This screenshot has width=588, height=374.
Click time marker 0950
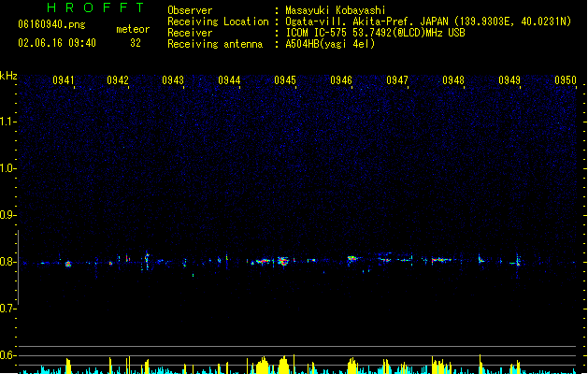(566, 80)
